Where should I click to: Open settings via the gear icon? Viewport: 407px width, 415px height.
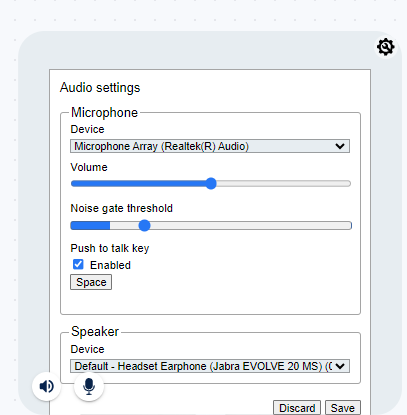point(386,47)
